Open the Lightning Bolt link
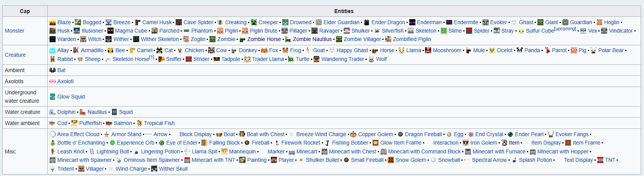Viewport: 644px width, 176px height. coord(113,151)
